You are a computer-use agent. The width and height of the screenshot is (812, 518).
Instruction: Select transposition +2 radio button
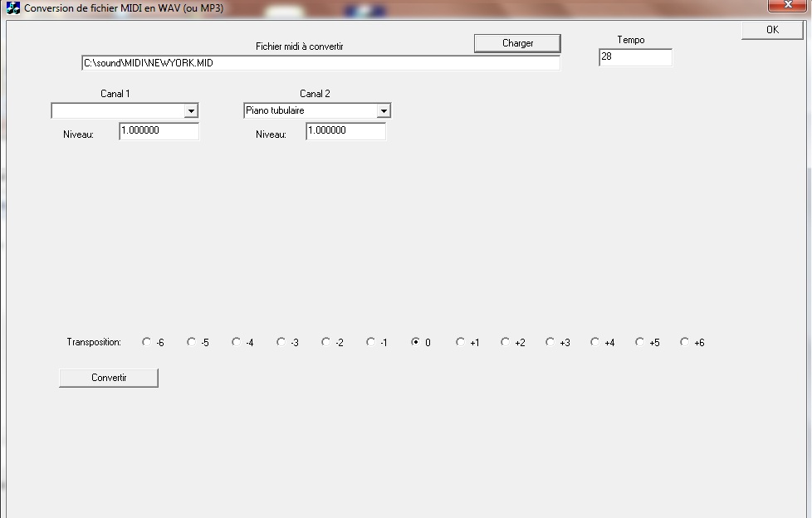(505, 342)
